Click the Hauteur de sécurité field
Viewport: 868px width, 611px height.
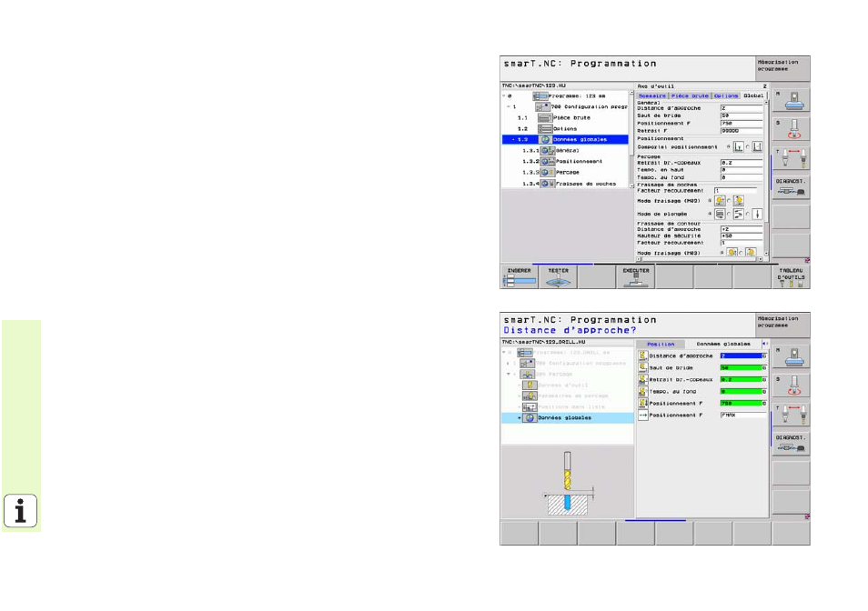tap(742, 236)
